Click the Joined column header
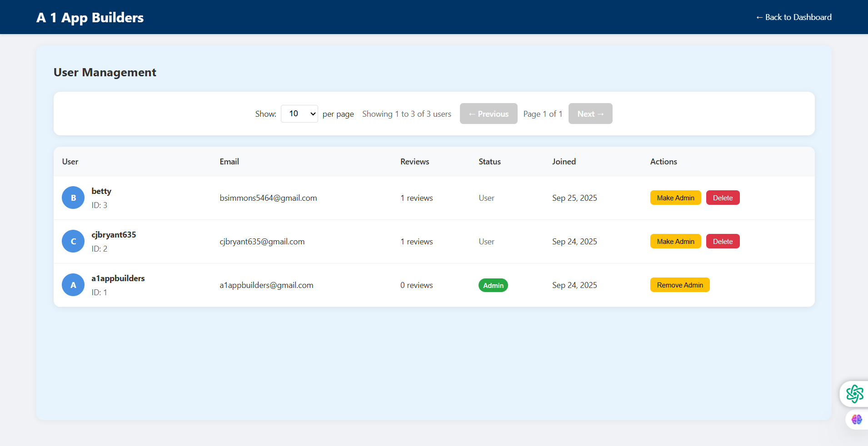The width and height of the screenshot is (868, 446). click(x=564, y=162)
